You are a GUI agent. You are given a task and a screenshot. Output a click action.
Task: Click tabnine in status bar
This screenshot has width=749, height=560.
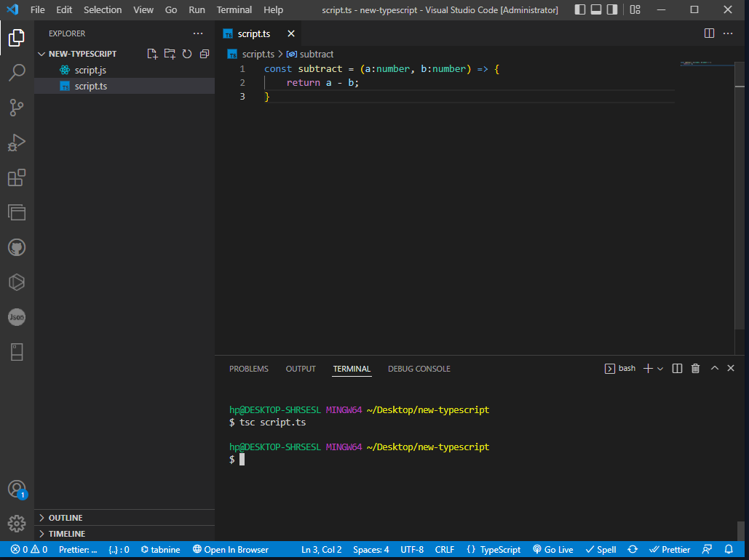pos(160,550)
